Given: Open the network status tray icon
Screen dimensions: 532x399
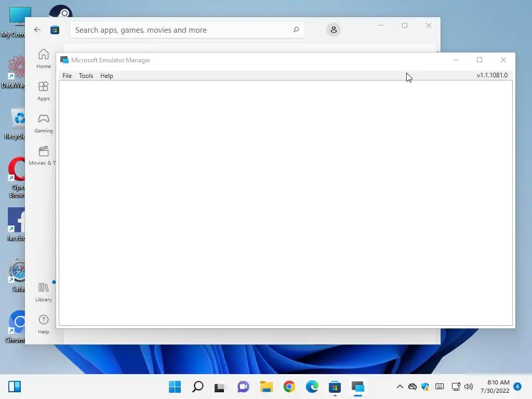Looking at the screenshot, I should coord(456,387).
